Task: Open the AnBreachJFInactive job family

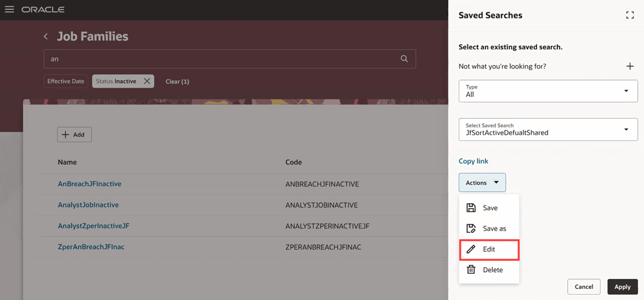Action: [x=90, y=184]
